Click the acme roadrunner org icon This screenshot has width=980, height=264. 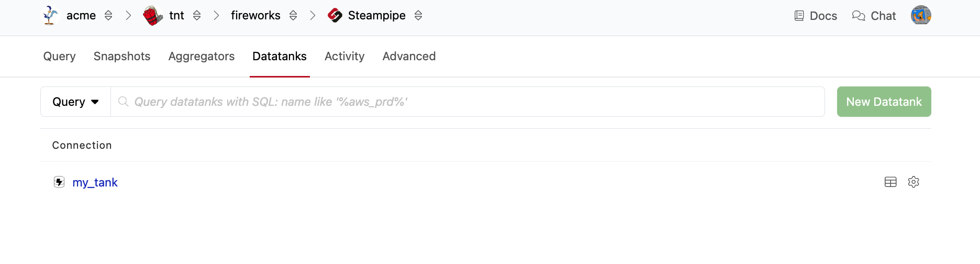[x=50, y=15]
